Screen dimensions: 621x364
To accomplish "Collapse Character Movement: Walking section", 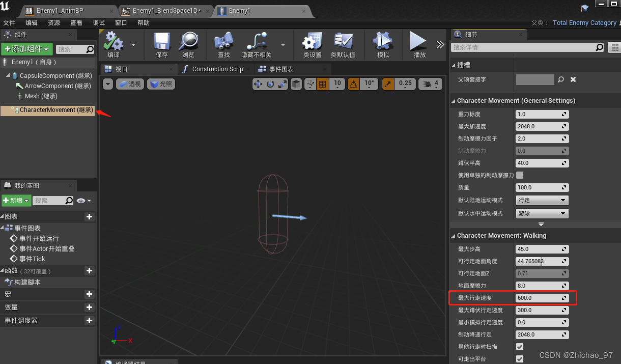I will 453,235.
